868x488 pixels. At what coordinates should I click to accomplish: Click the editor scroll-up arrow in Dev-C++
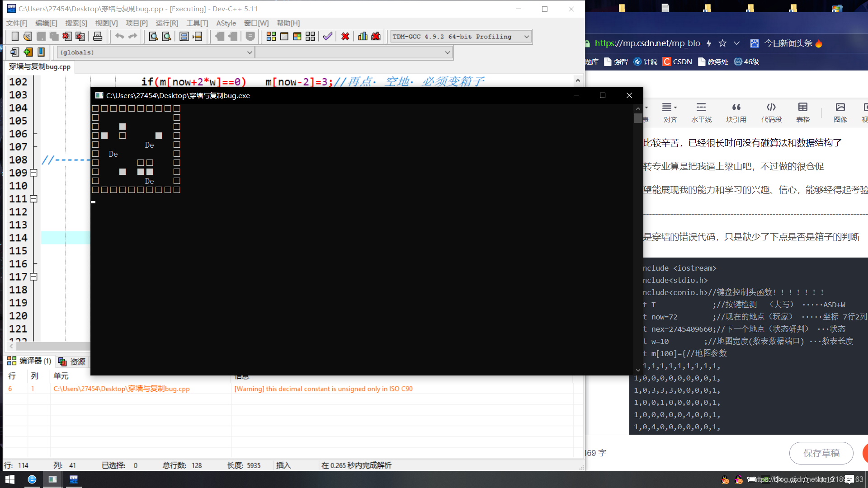tap(578, 80)
